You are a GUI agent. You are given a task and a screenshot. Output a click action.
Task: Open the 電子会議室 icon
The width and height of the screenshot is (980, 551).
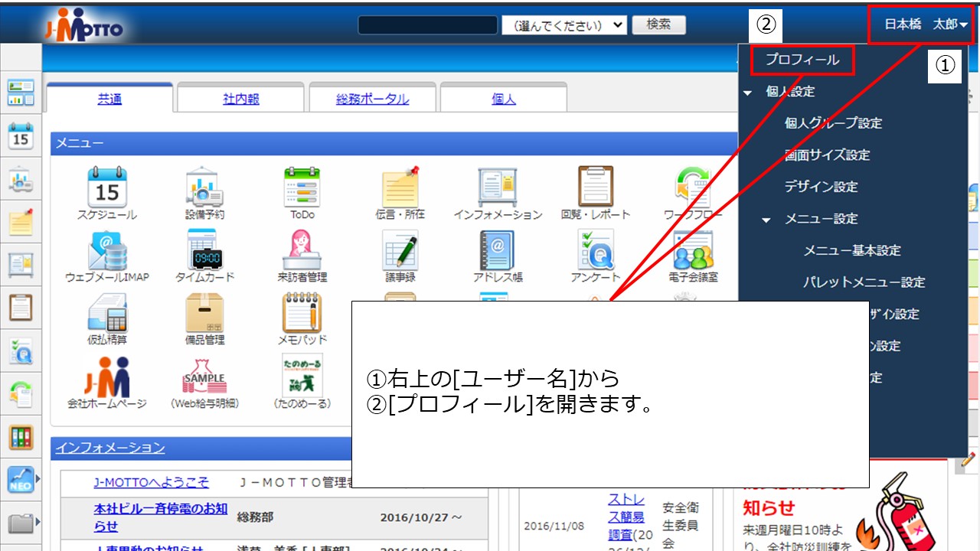(x=694, y=249)
